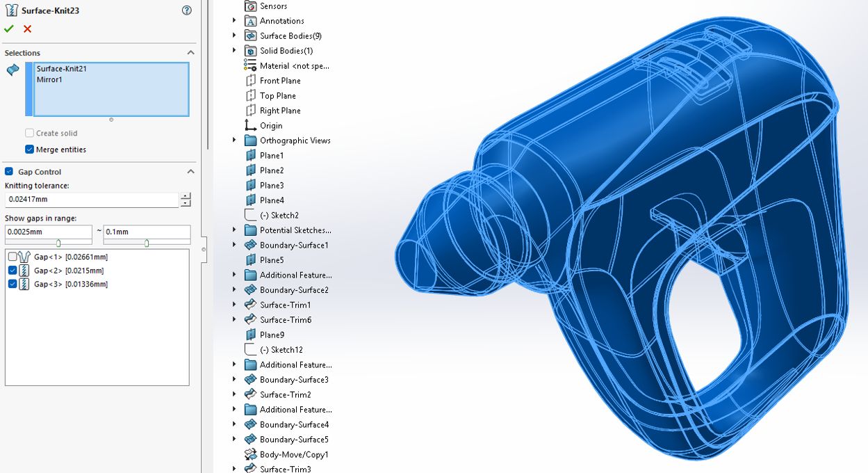Toggle the Merge entities checkbox
Viewport: 868px width, 473px height.
(x=29, y=150)
